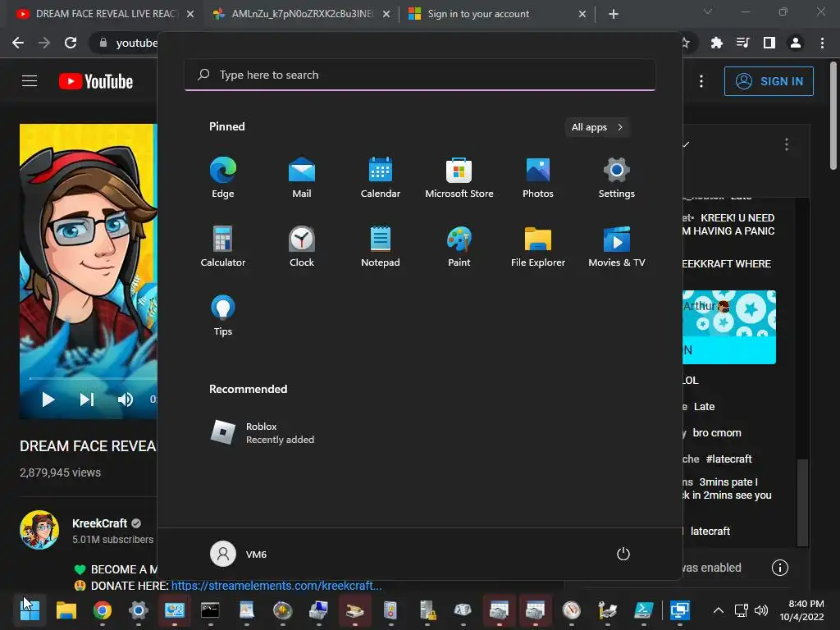Open the clock showing 8:40 PM
The image size is (840, 630).
[x=801, y=610]
